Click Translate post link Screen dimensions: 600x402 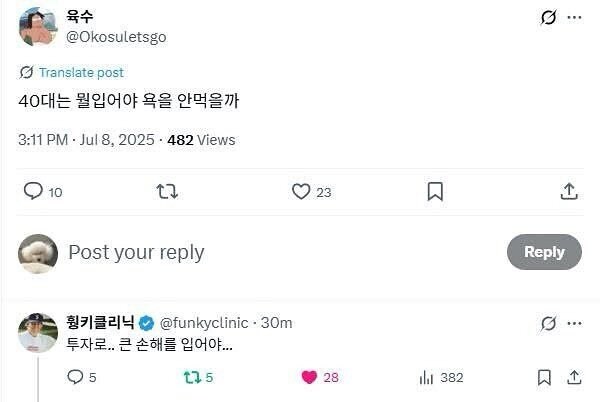tap(80, 73)
